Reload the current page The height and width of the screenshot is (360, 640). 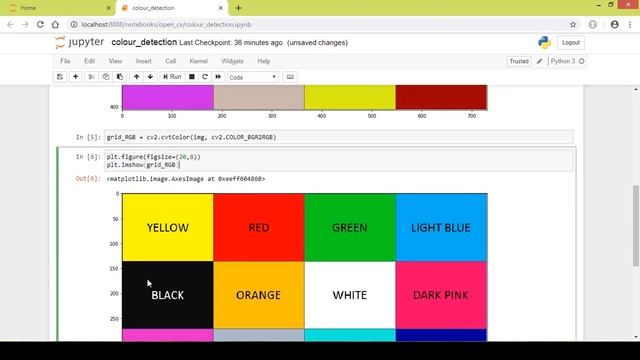pos(40,24)
